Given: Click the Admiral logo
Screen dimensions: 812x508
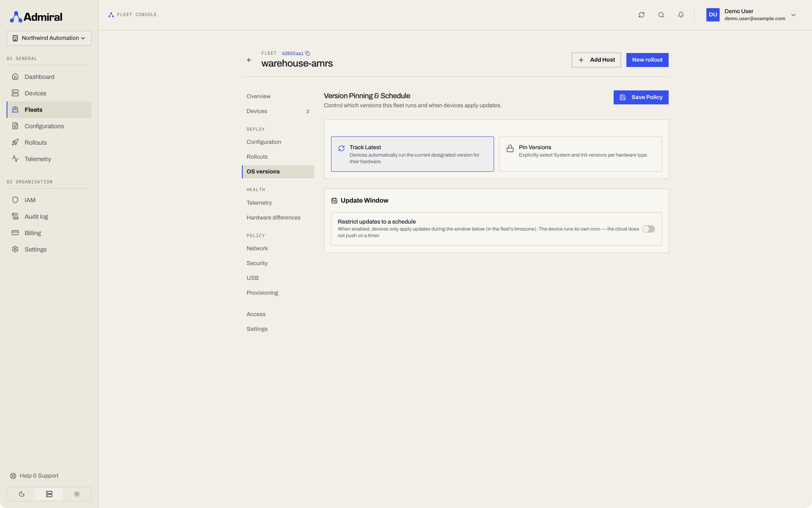Looking at the screenshot, I should (x=36, y=17).
